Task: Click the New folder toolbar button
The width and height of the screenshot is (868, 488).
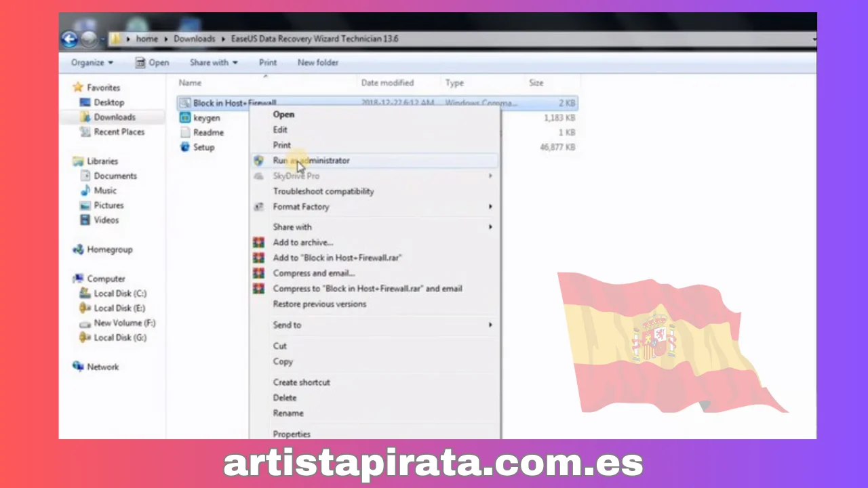Action: (318, 62)
